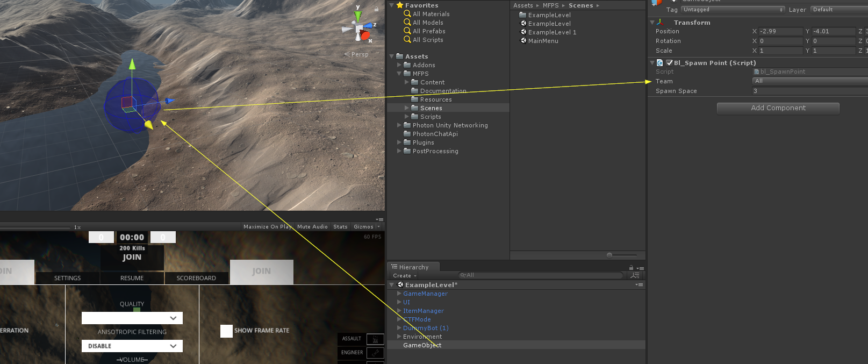
Task: Click the ExampleLevel folder icon in Scenes
Action: (x=522, y=15)
